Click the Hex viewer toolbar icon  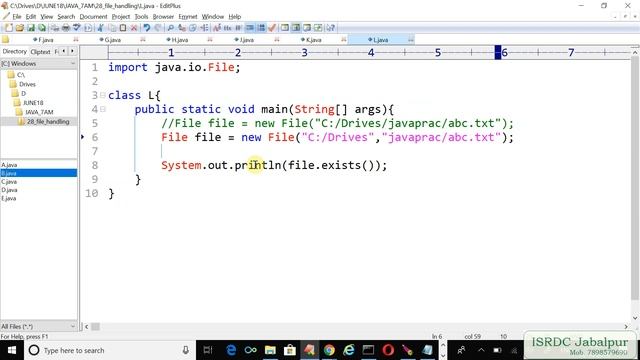coord(227,28)
